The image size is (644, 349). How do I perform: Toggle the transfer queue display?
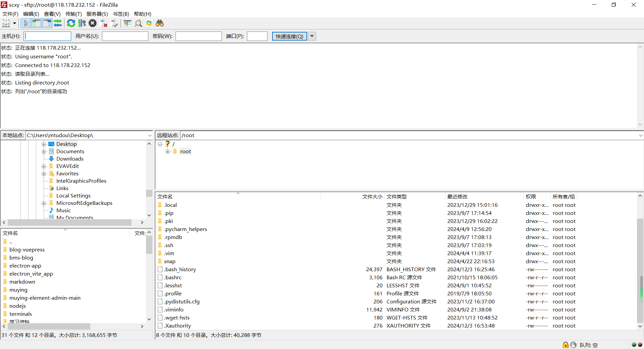pos(58,23)
